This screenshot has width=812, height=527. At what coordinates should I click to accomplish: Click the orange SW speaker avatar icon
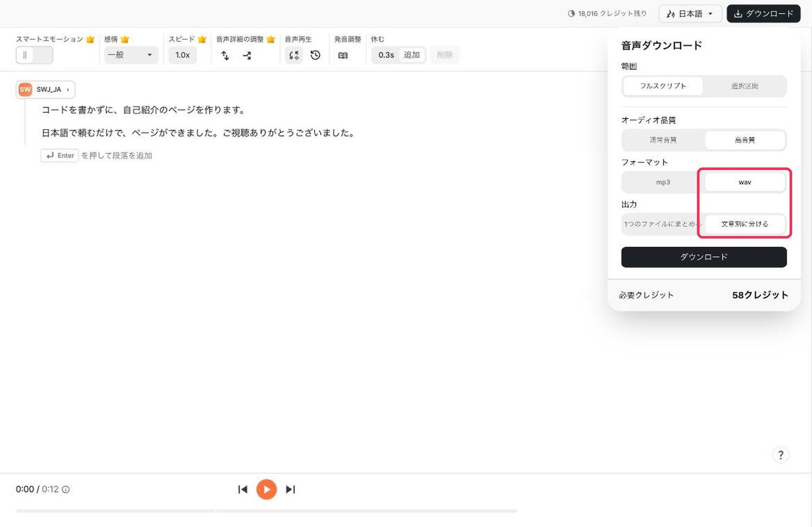pos(25,89)
